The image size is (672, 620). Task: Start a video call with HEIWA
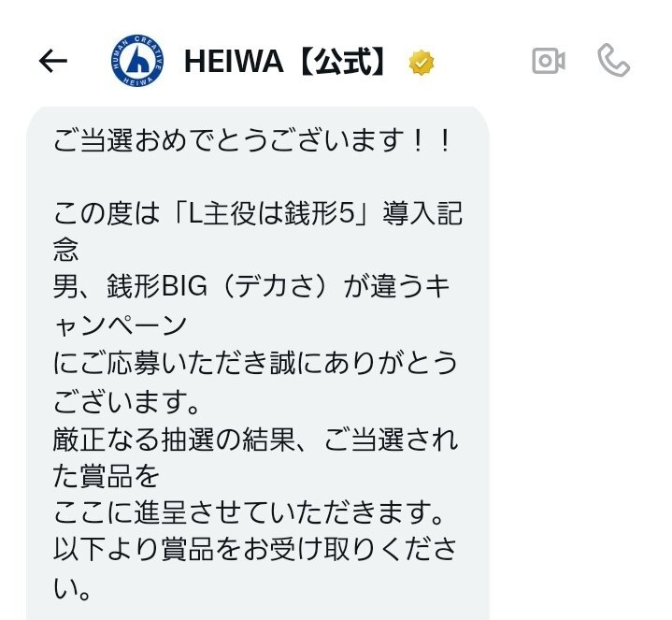548,61
